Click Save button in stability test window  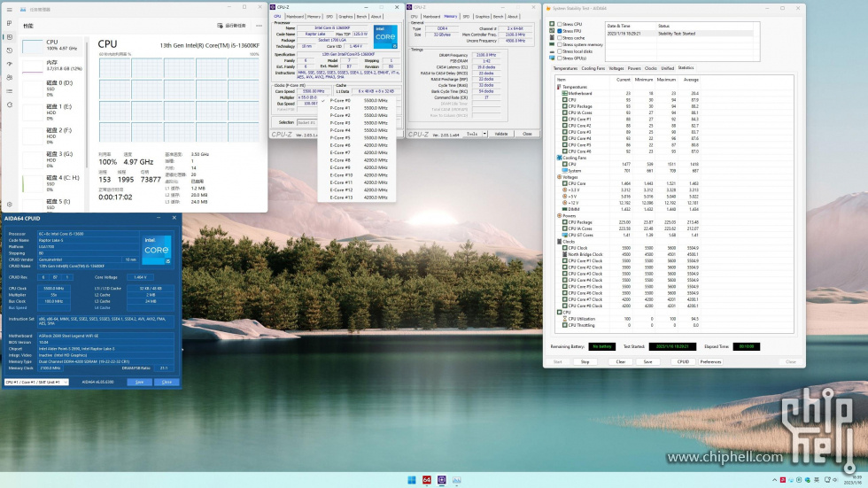pos(647,362)
